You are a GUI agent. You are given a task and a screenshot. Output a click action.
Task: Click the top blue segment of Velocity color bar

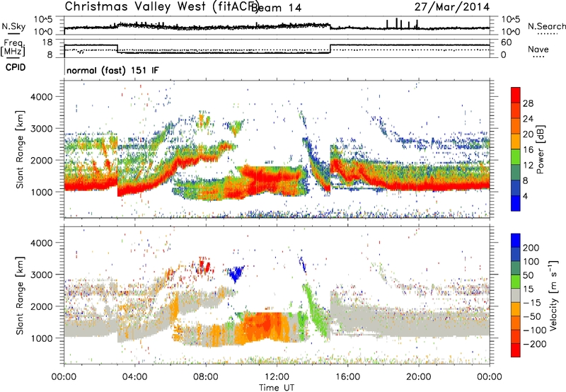click(516, 241)
